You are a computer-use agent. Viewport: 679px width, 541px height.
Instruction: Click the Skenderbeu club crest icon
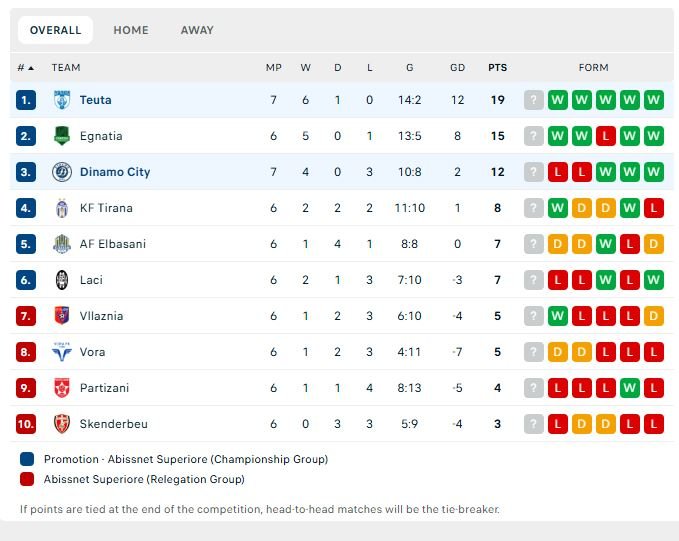[x=61, y=424]
